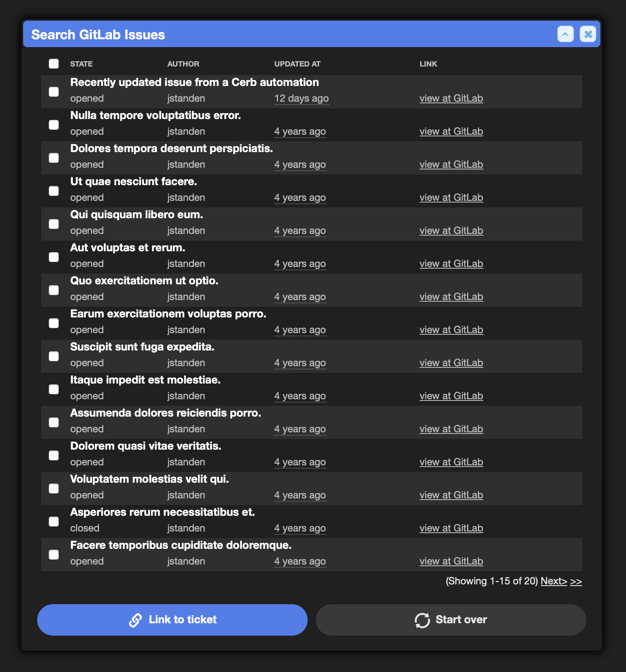This screenshot has height=672, width=626.
Task: Click the 'closed' state text
Action: click(85, 528)
